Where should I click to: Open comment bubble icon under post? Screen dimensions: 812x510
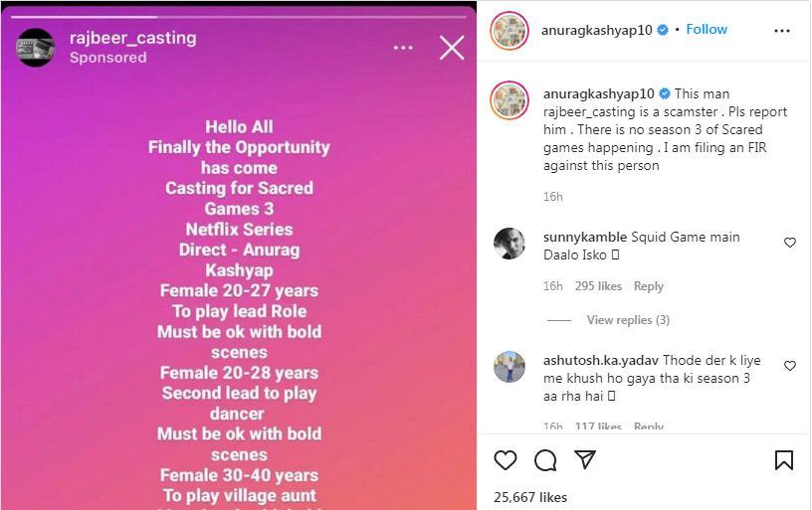(545, 460)
